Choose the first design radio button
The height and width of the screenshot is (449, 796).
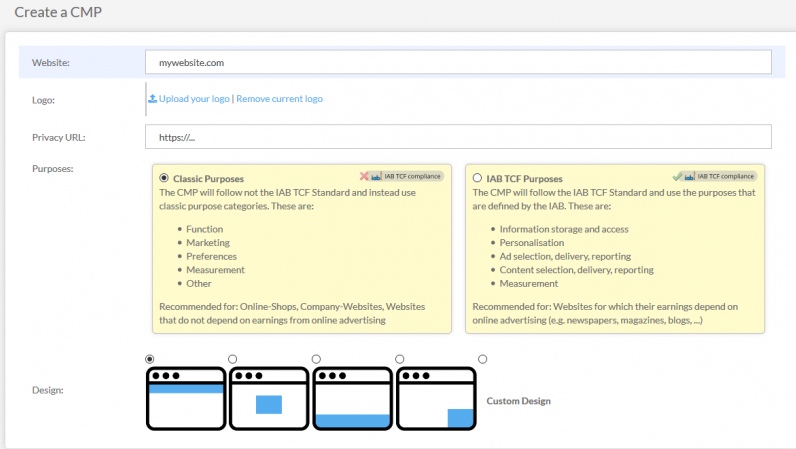pos(150,358)
